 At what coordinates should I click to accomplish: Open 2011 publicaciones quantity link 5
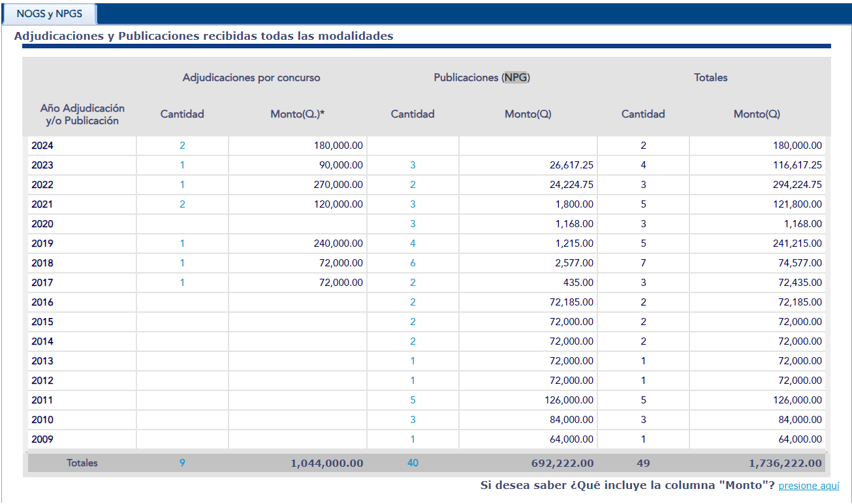point(413,400)
